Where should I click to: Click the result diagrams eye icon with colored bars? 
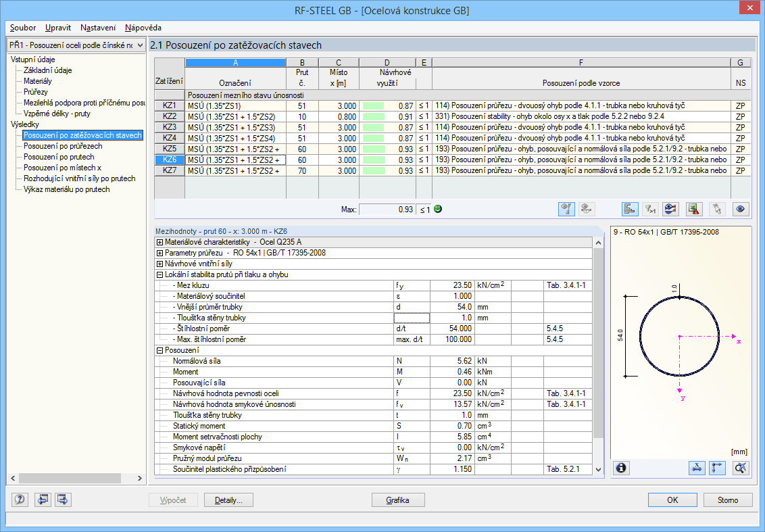point(671,209)
